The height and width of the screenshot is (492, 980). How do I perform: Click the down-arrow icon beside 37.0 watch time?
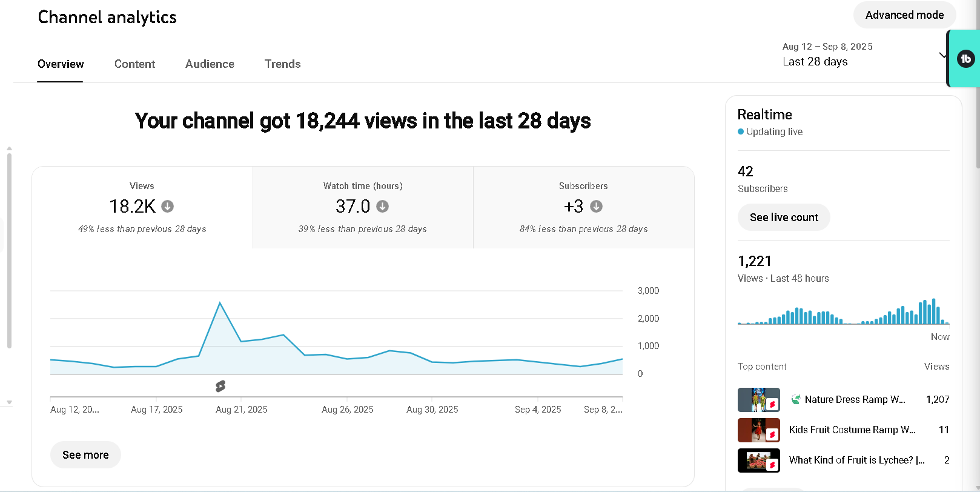pos(383,207)
